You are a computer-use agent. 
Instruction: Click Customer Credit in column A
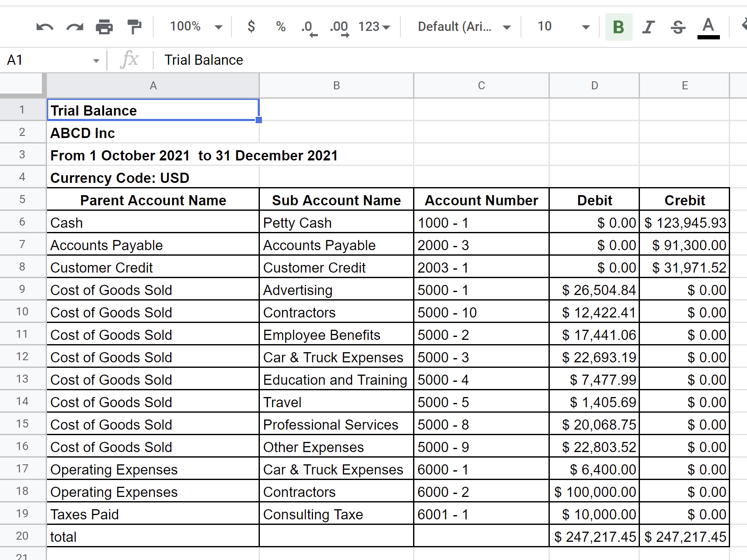(153, 268)
